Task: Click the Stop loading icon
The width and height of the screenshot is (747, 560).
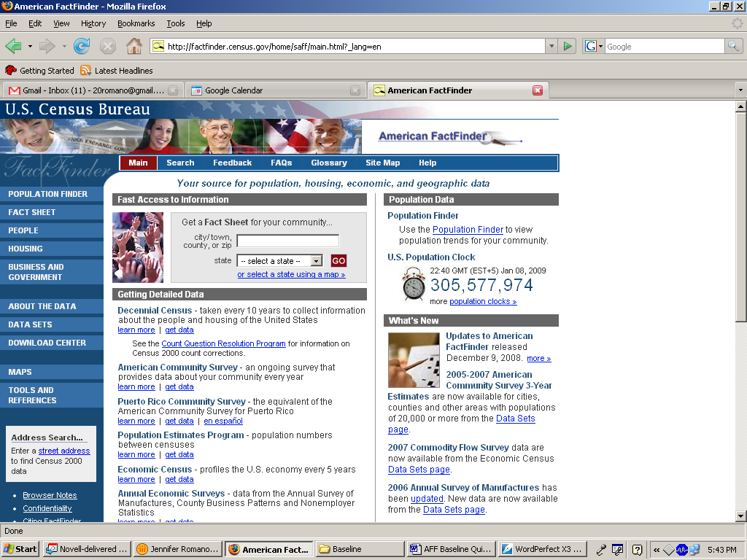Action: (108, 46)
